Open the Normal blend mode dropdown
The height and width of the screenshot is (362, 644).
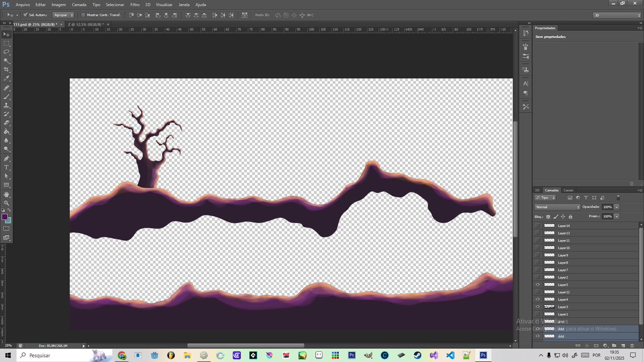coord(558,207)
